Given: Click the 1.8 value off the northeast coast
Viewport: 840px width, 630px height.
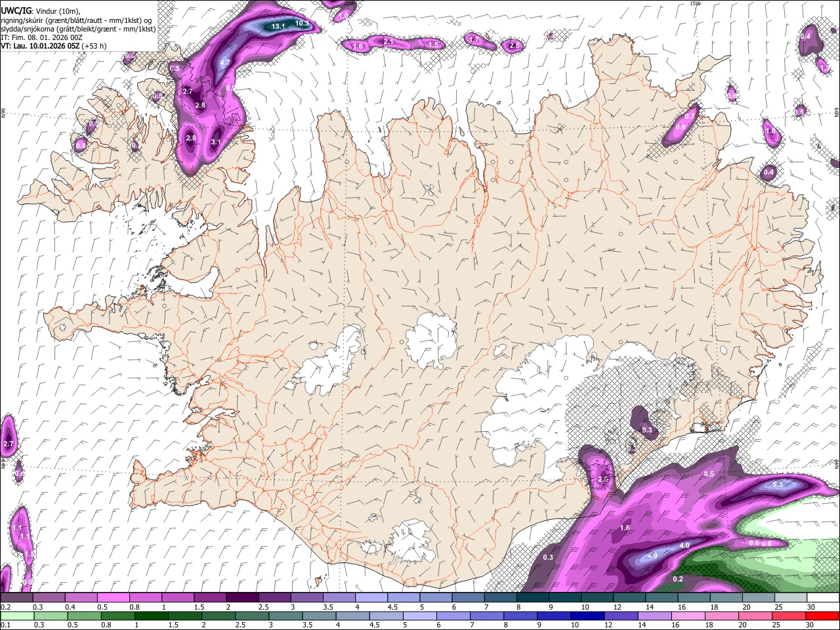Looking at the screenshot, I should tap(770, 131).
